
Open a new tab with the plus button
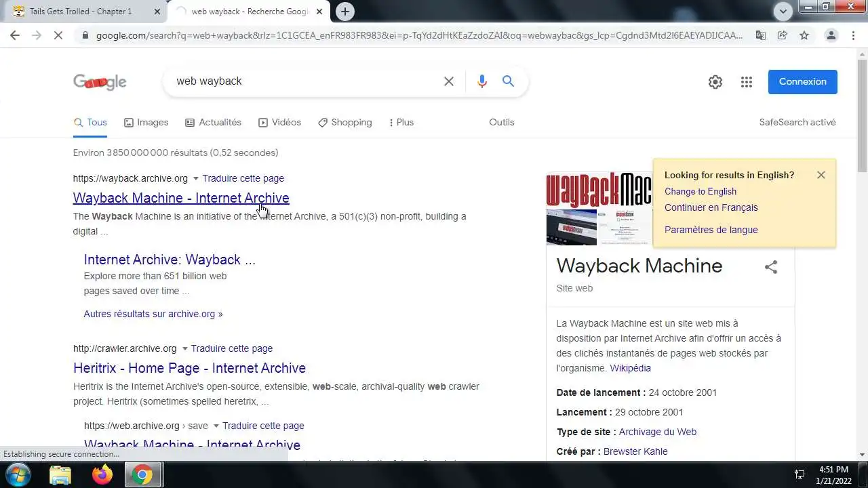(x=345, y=11)
